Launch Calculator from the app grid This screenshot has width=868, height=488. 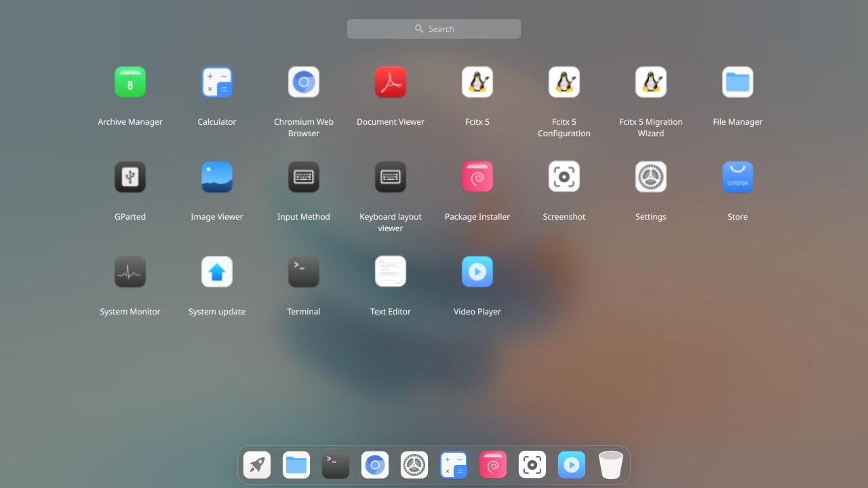217,82
